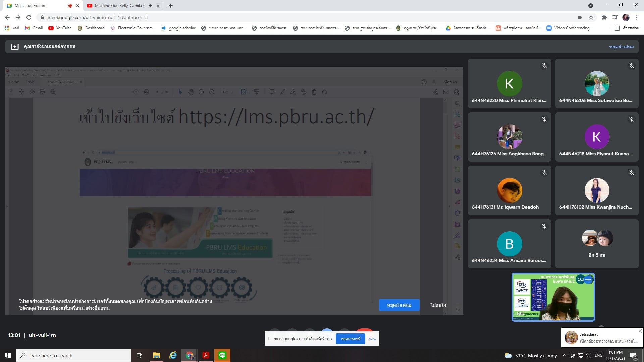Click stop presenting link in top banner

coord(621,47)
